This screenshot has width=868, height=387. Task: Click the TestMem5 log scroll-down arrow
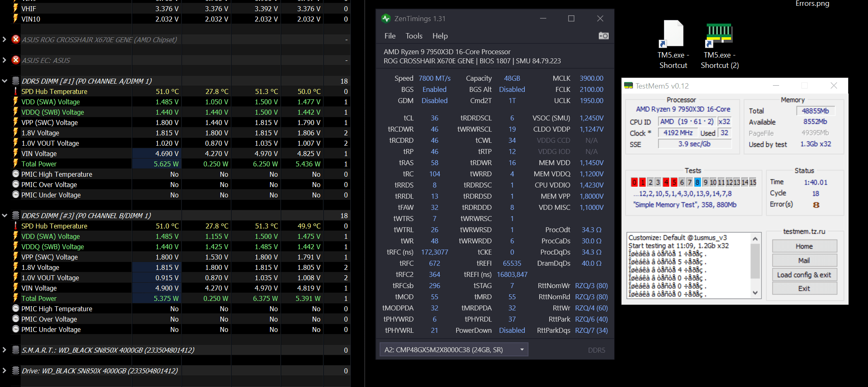pyautogui.click(x=755, y=293)
